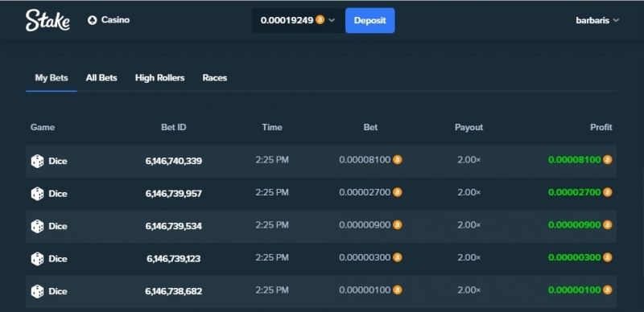Open bet ID 6,146,740,339
The image size is (644, 312).
[x=174, y=161]
